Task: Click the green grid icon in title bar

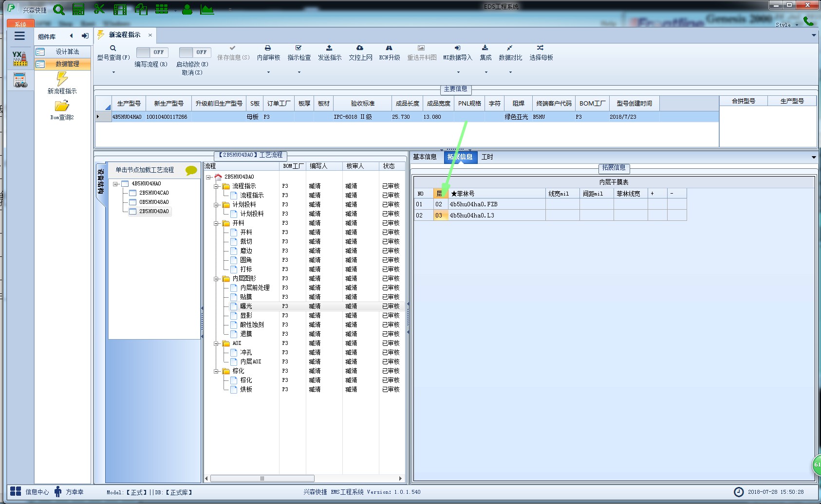Action: 162,9
